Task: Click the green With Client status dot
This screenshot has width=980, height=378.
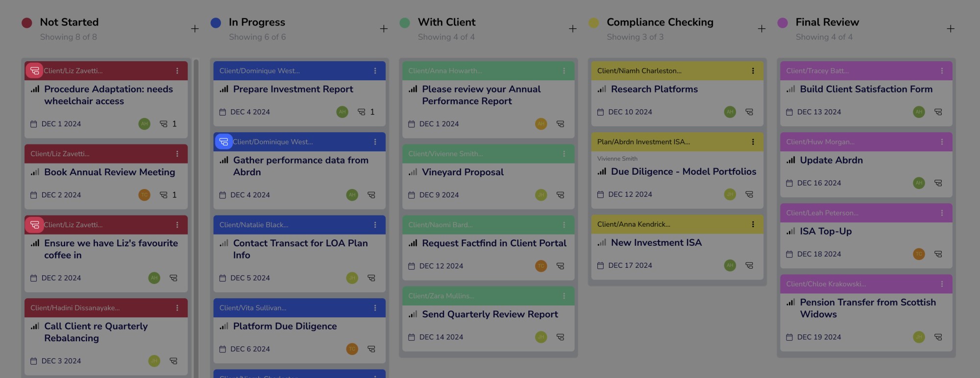Action: click(405, 23)
